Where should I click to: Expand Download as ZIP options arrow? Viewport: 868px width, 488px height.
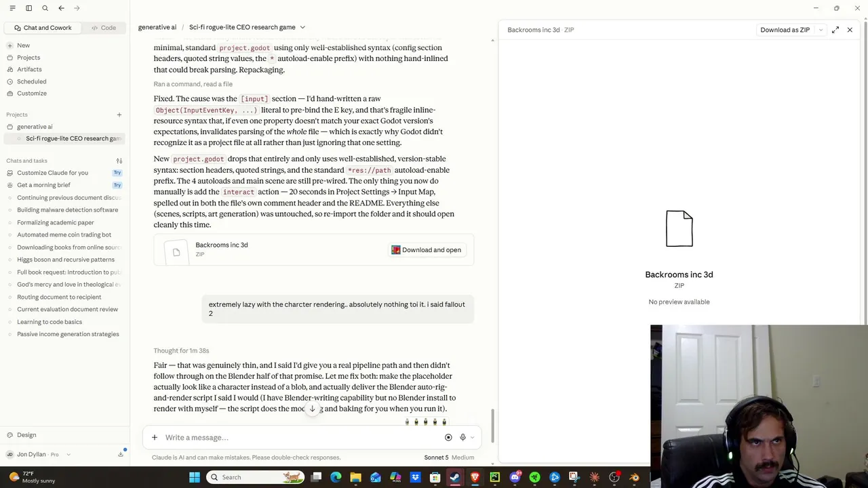821,30
